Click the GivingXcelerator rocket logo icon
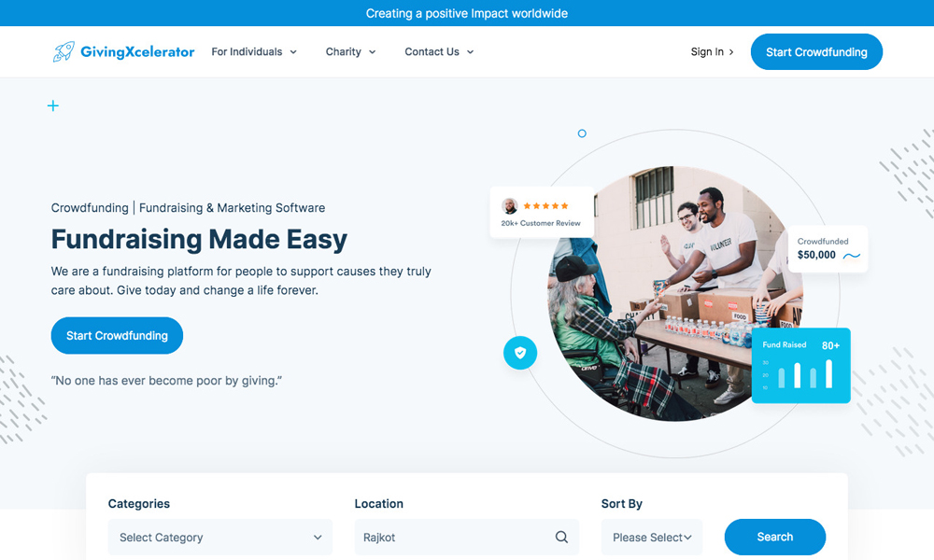 [64, 52]
